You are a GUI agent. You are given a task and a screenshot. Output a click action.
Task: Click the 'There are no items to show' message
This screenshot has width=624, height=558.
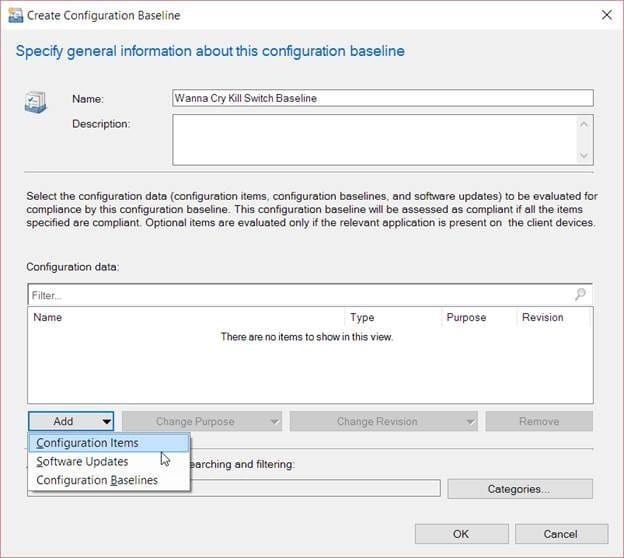[x=307, y=337]
